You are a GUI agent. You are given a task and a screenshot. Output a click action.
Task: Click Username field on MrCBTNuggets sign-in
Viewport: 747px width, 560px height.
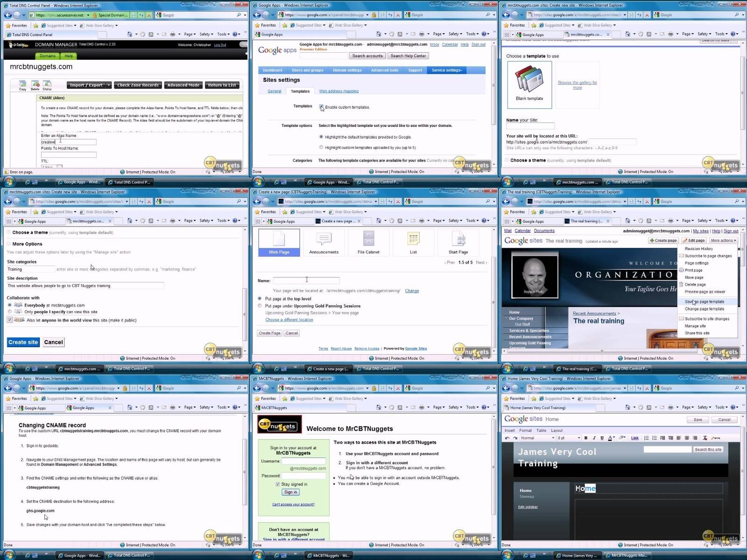pyautogui.click(x=303, y=461)
